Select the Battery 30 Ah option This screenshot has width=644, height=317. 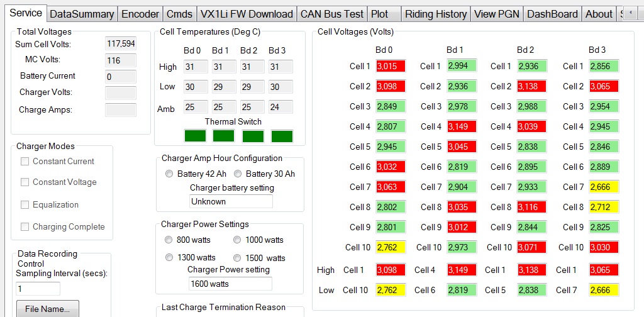point(238,174)
